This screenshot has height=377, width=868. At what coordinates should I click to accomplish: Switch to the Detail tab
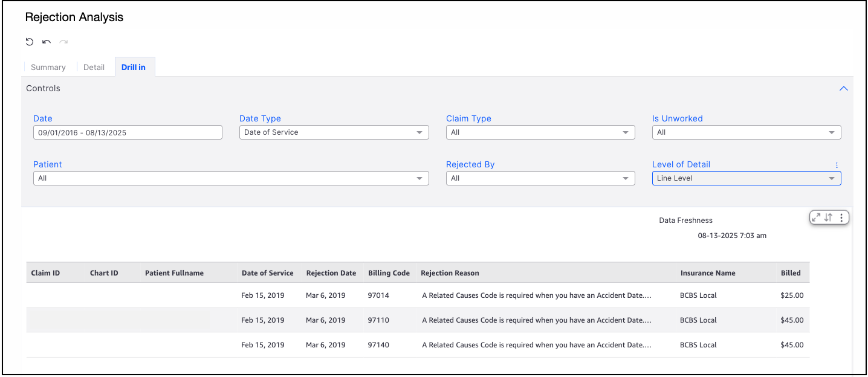[94, 67]
